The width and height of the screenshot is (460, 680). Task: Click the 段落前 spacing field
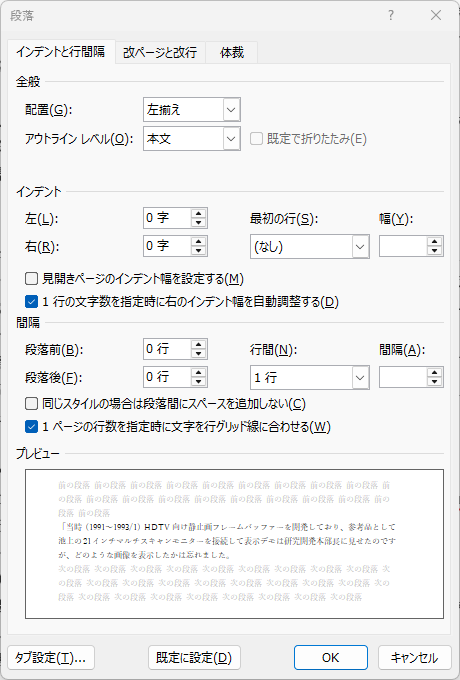[167, 349]
